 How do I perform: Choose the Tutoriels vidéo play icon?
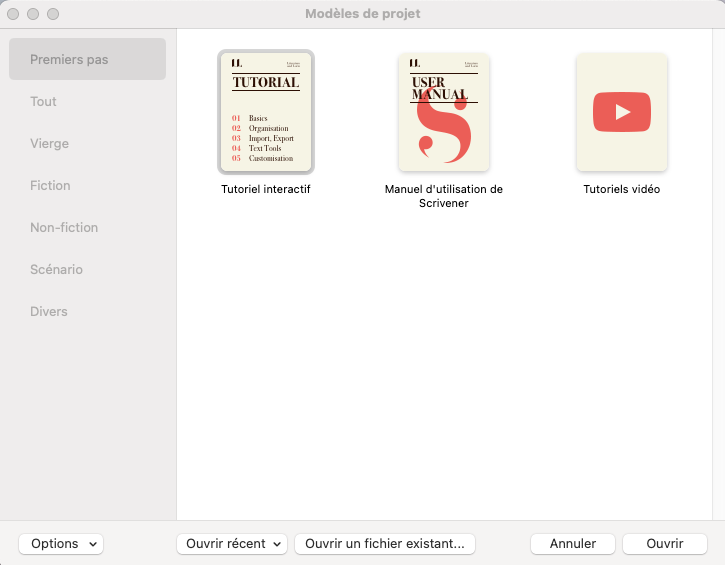pos(622,112)
